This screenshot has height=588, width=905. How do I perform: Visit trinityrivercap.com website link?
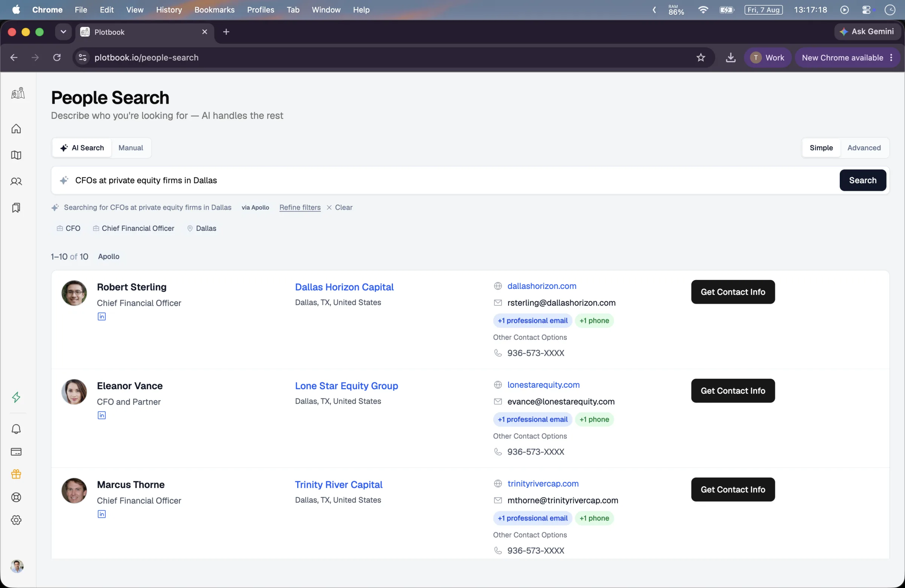click(x=543, y=484)
